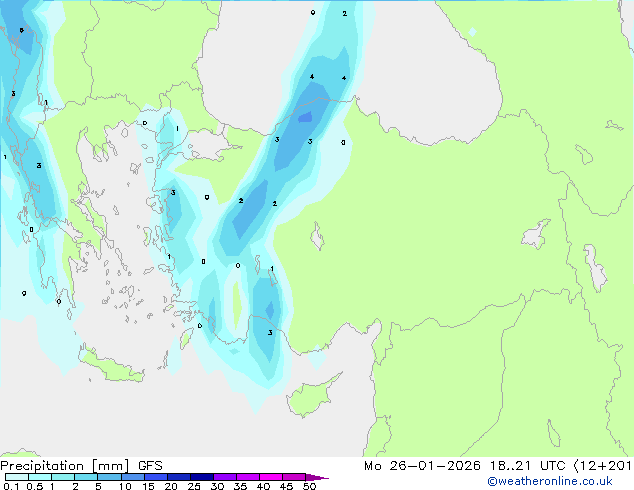
Task: Pick the 0.5–1 mm legend swatch
Action: pyautogui.click(x=40, y=477)
